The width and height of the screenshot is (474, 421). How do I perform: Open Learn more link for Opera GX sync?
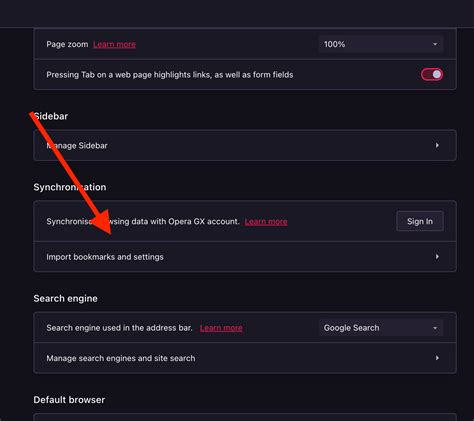266,222
